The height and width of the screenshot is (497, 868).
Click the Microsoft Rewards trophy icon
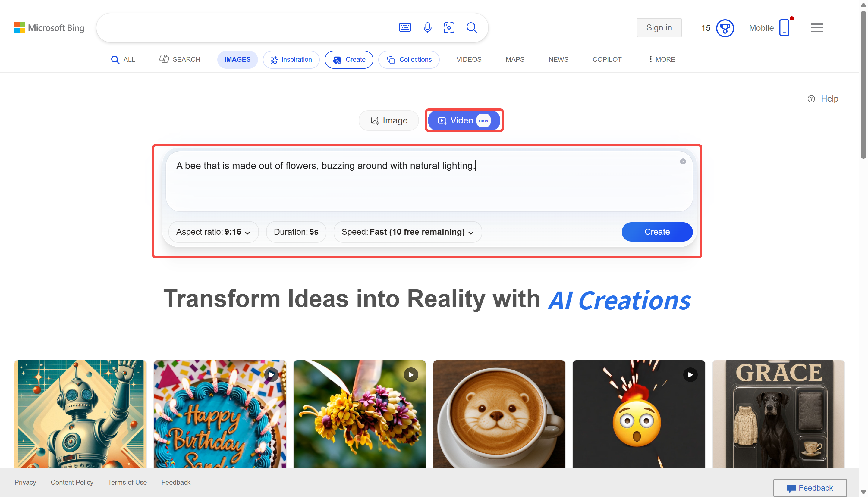725,28
